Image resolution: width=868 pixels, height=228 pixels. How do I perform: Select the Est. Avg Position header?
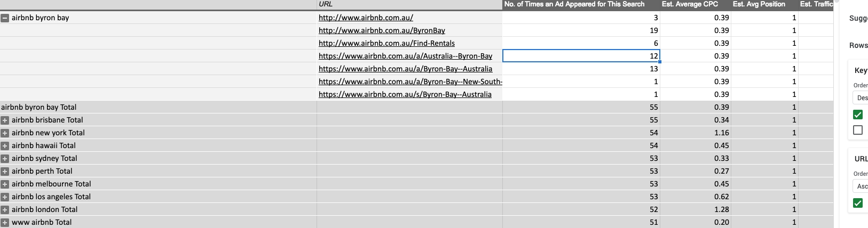[x=764, y=4]
